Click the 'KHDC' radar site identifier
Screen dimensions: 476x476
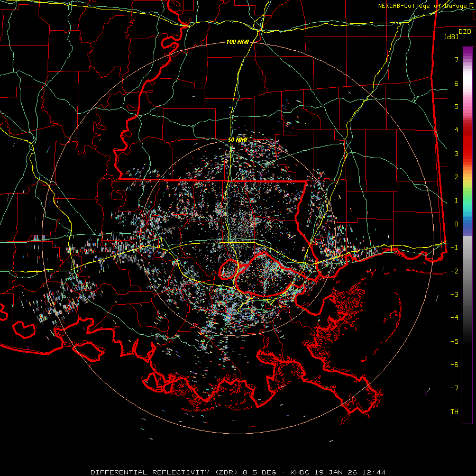[300, 472]
